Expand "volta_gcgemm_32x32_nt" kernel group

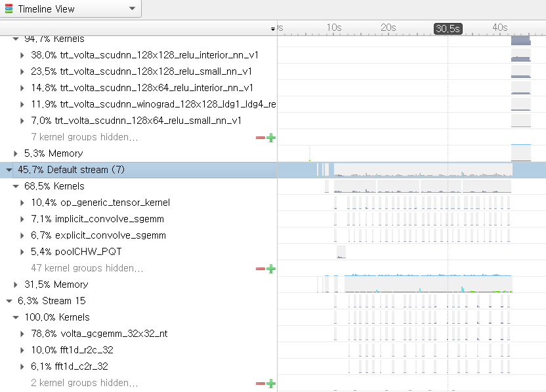tap(23, 334)
